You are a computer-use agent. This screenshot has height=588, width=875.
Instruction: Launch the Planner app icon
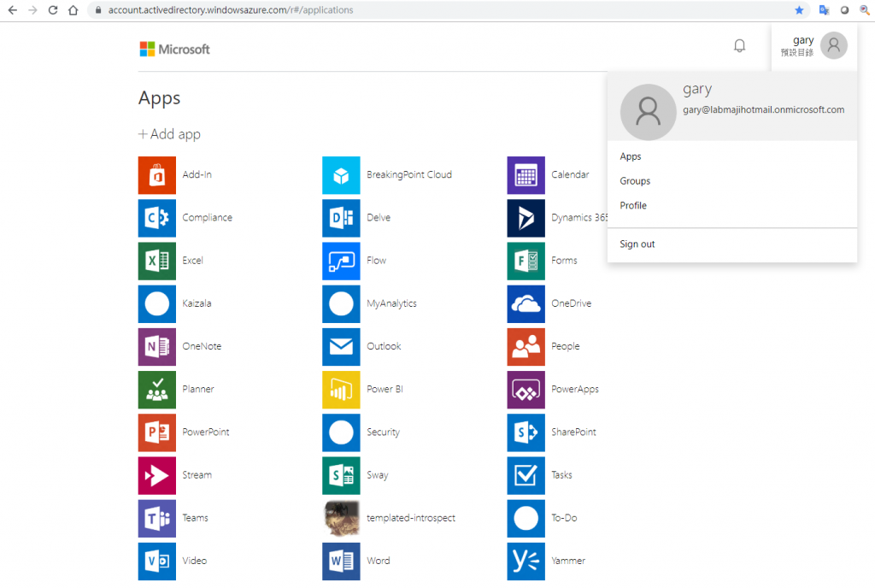157,390
